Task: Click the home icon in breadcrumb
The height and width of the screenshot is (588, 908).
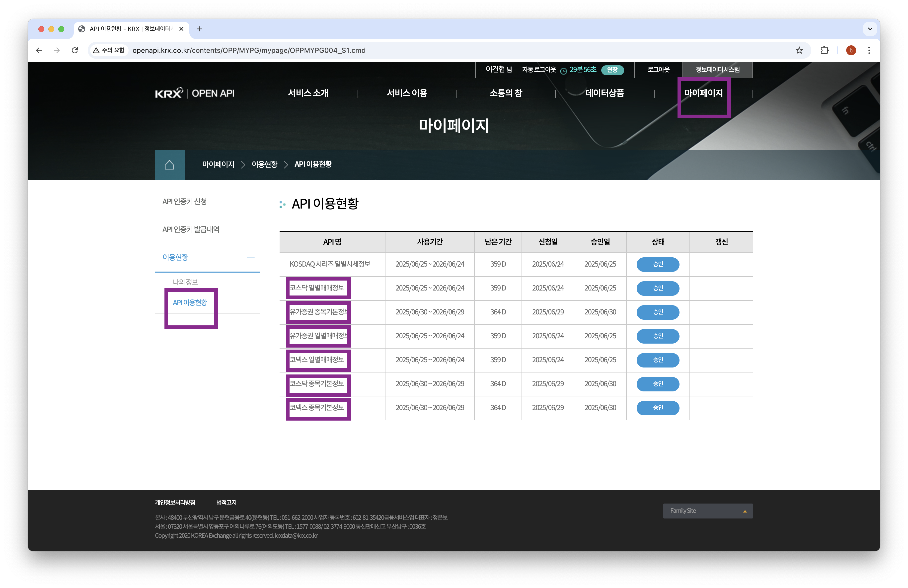Action: [169, 165]
